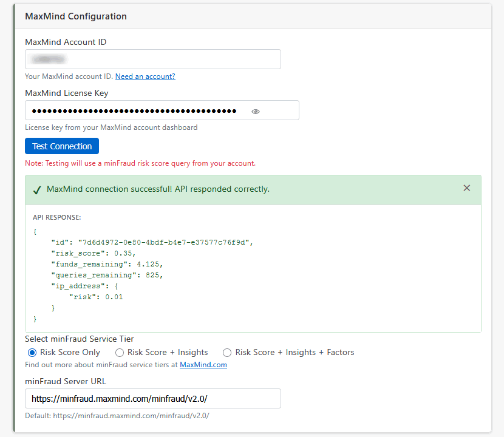Select Risk Score + Insights + Factors tier
Screen dimensions: 504x437
(227, 353)
